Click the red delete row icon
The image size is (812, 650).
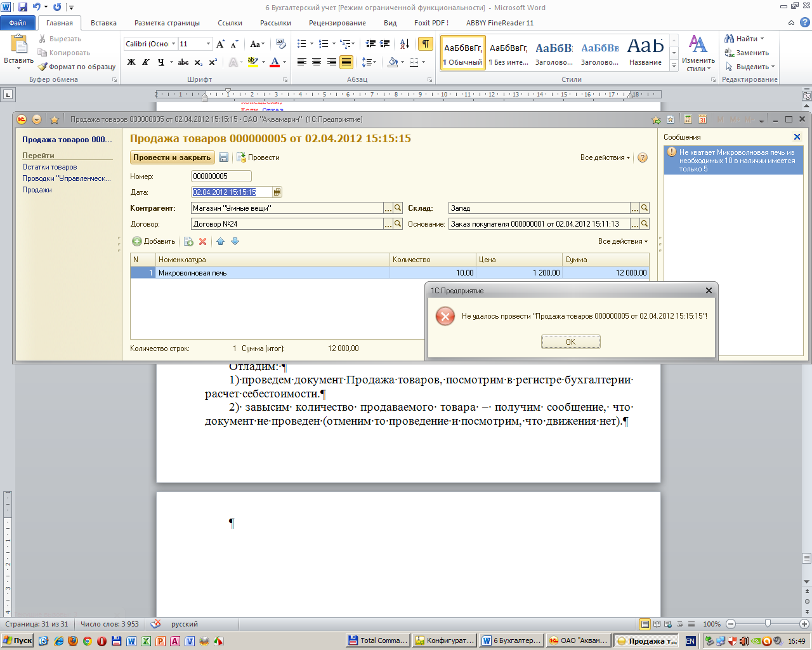tap(203, 242)
